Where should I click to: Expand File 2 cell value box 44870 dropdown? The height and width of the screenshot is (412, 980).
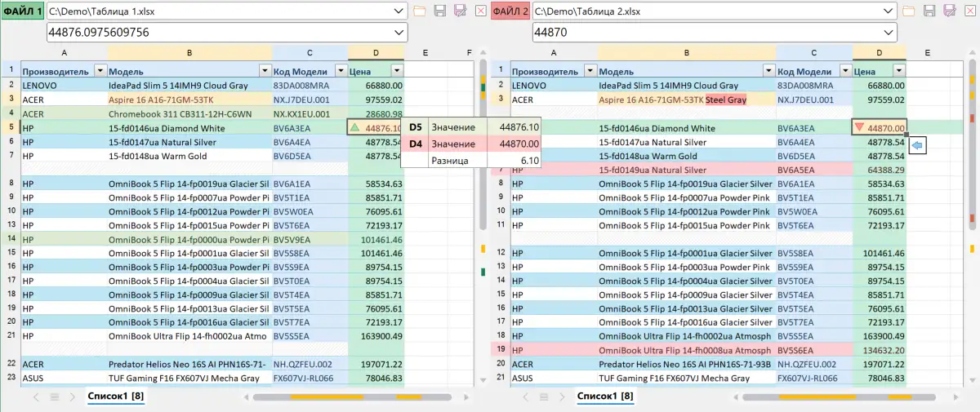(888, 33)
